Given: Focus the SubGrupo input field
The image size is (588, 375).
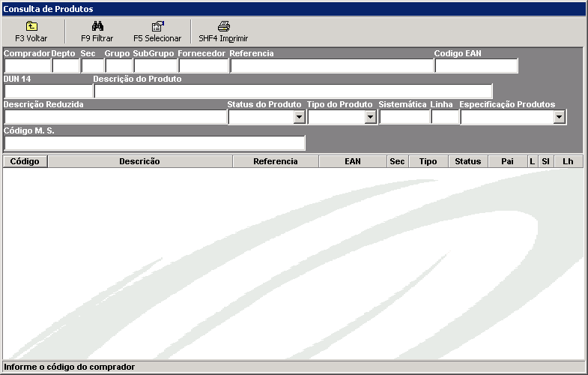Looking at the screenshot, I should (156, 66).
